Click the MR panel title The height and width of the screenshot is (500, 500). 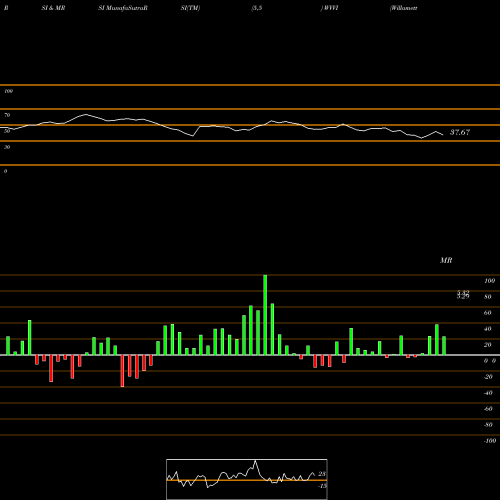pyautogui.click(x=446, y=260)
